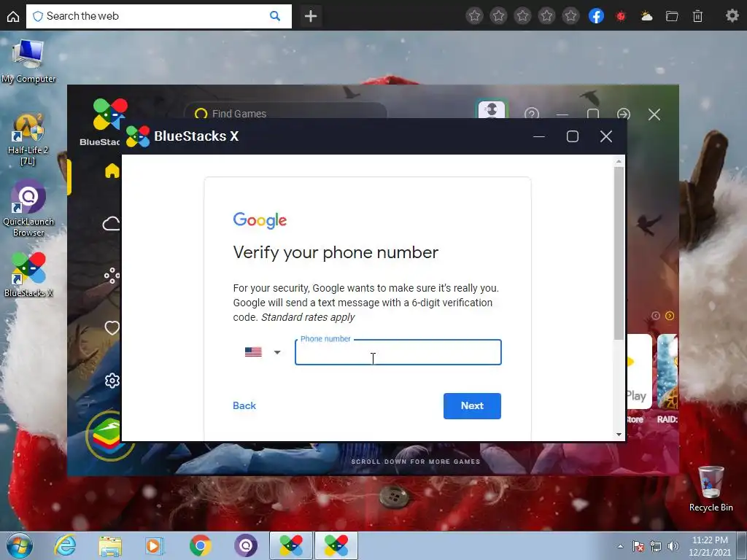Click scrollbar down arrow in Google dialog

pos(619,435)
